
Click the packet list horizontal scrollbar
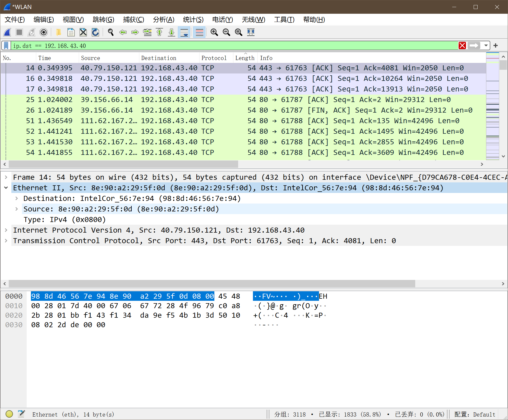123,164
